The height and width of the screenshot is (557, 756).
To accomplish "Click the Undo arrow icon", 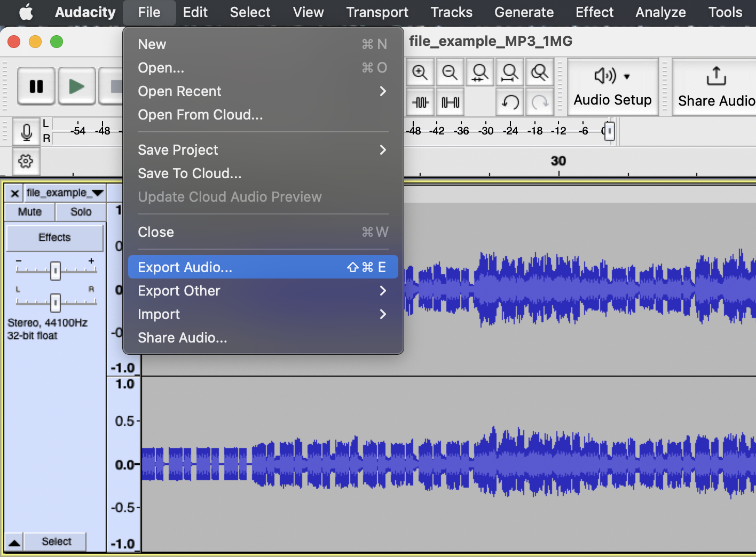I will 510,102.
